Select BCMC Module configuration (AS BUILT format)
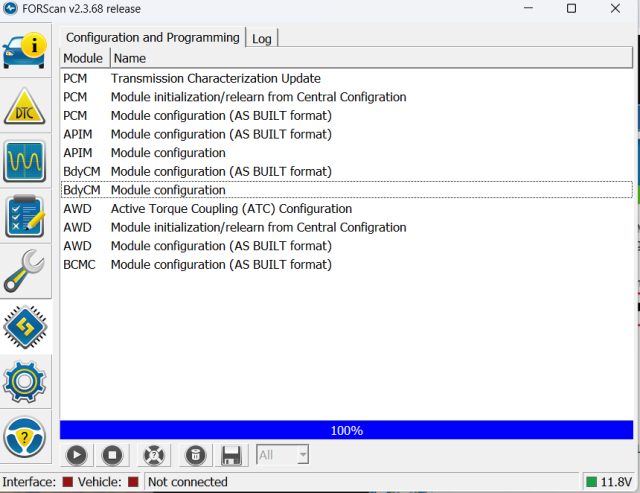 347,264
